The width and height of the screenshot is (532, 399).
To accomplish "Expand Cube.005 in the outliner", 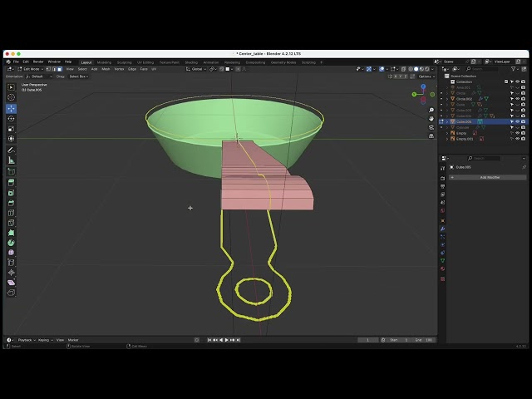I will (447, 121).
